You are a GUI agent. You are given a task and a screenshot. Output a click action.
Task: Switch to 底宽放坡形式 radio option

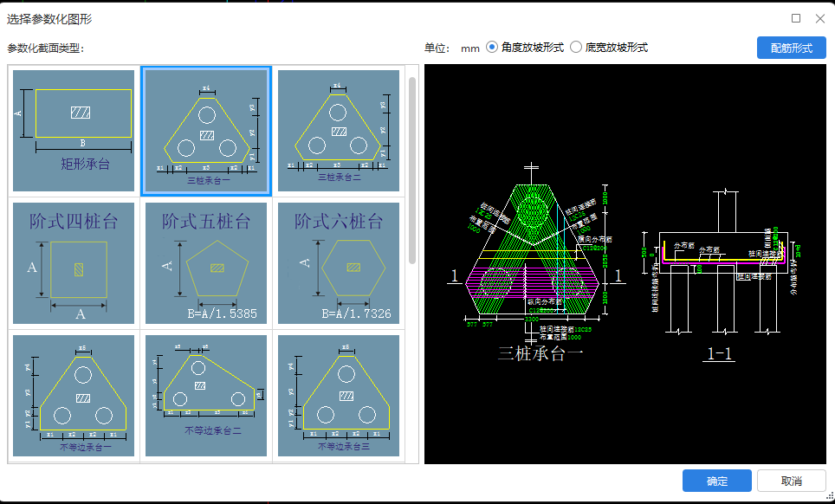[609, 48]
